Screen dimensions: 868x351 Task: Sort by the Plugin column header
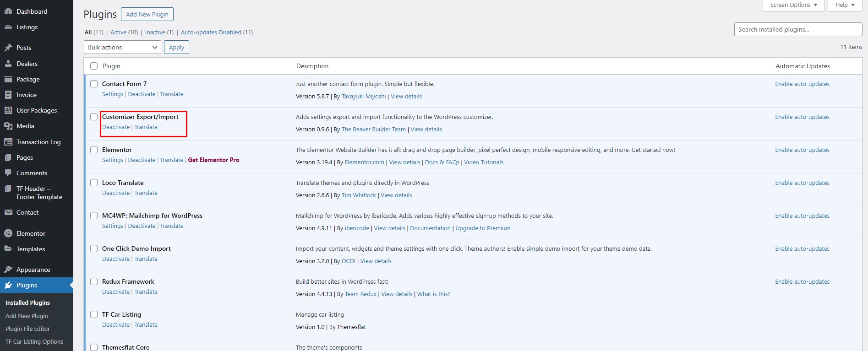(111, 66)
